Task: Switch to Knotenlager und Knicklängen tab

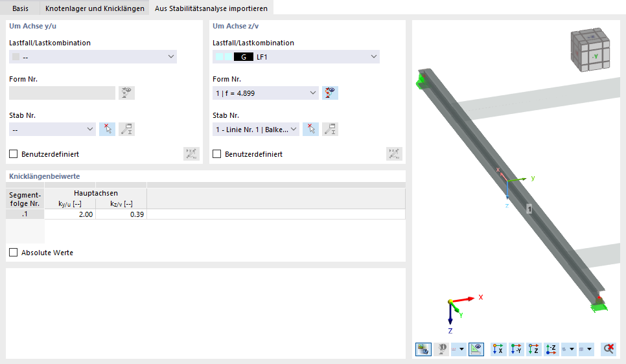Action: [x=95, y=8]
